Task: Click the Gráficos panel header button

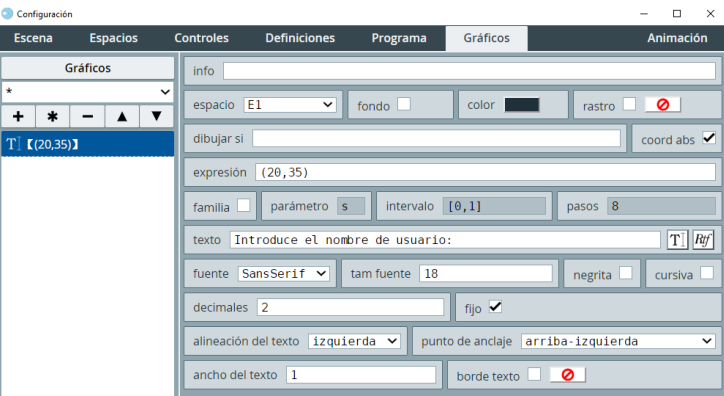Action: coord(88,68)
